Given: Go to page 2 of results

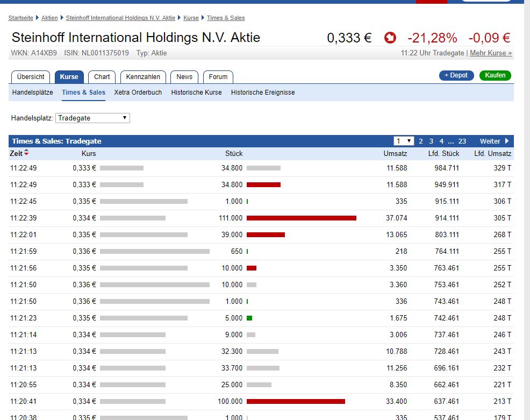Looking at the screenshot, I should [x=421, y=141].
